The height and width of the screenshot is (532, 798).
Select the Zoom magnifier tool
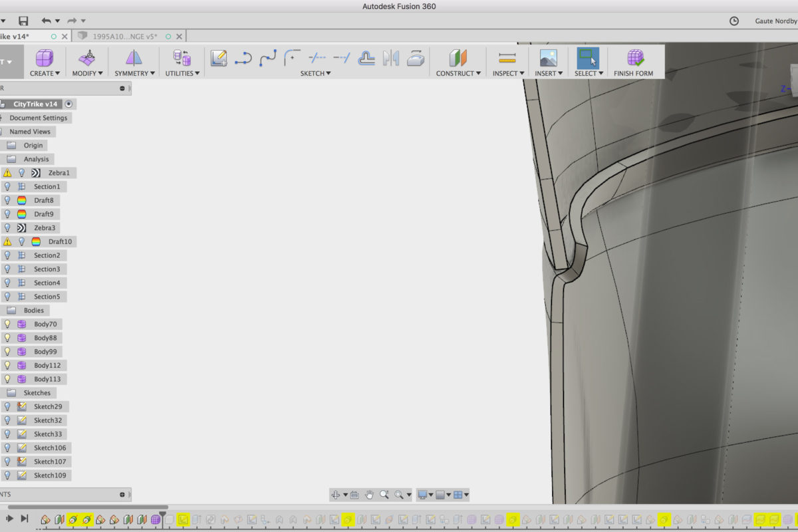coord(384,495)
